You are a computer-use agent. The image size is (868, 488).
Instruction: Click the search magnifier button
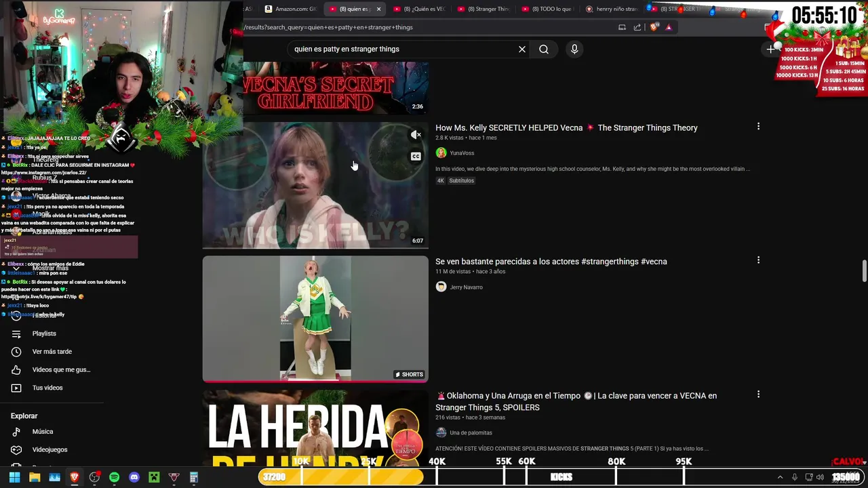click(544, 49)
